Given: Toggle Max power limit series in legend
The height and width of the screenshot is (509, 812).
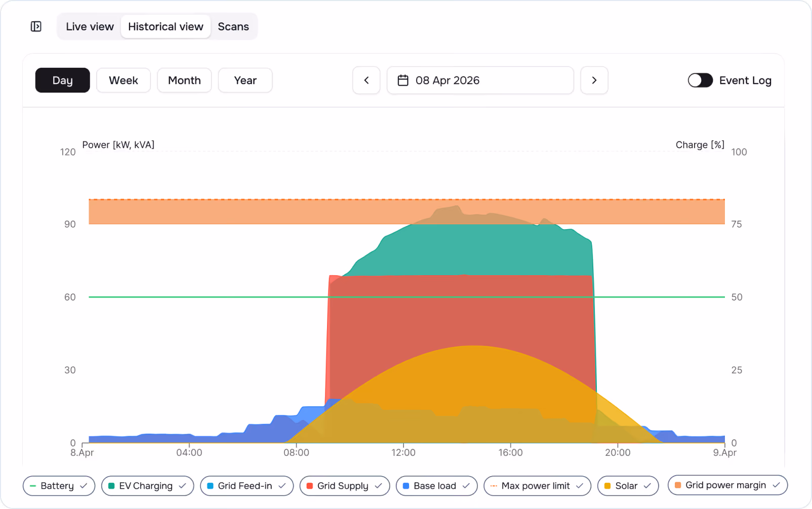Looking at the screenshot, I should click(x=538, y=486).
